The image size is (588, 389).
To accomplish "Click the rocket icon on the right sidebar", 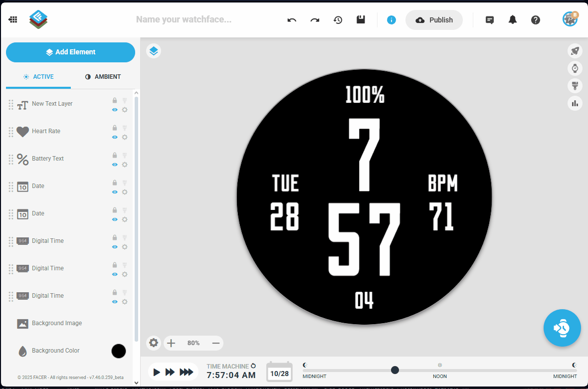I will coord(575,51).
